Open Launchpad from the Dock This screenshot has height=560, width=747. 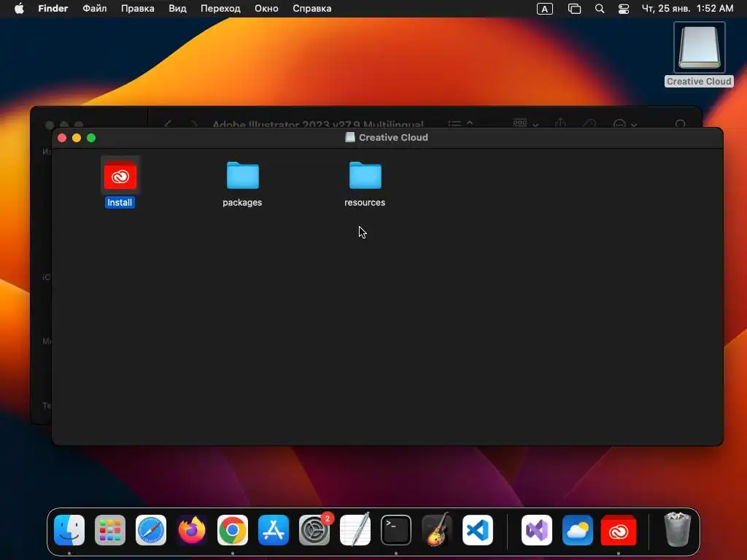pos(110,530)
